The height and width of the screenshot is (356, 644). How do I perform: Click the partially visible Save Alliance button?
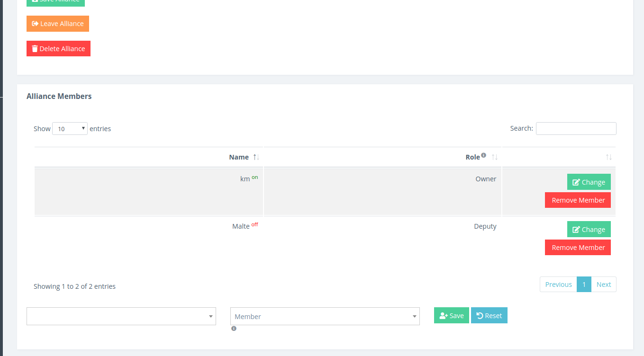point(55,2)
